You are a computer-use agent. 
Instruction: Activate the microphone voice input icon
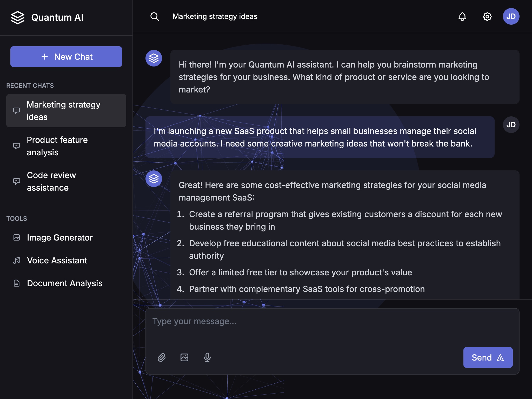coord(207,357)
